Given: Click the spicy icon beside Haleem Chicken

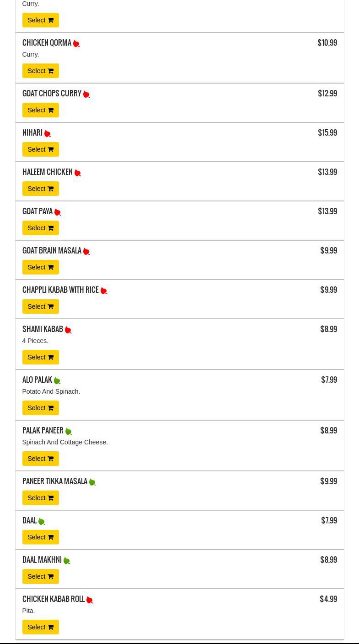Looking at the screenshot, I should (78, 173).
